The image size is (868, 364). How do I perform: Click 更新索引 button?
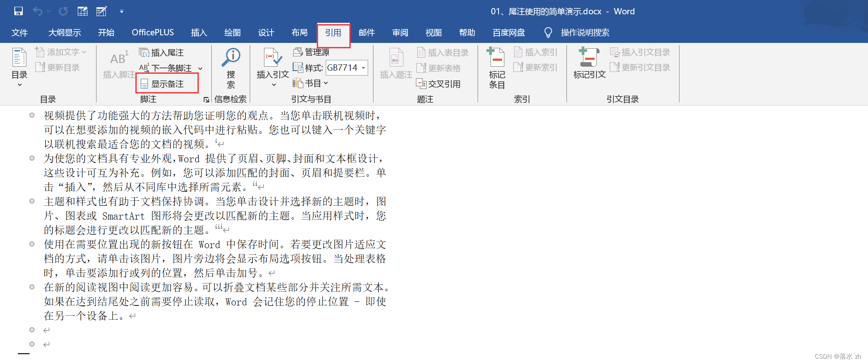pyautogui.click(x=536, y=68)
